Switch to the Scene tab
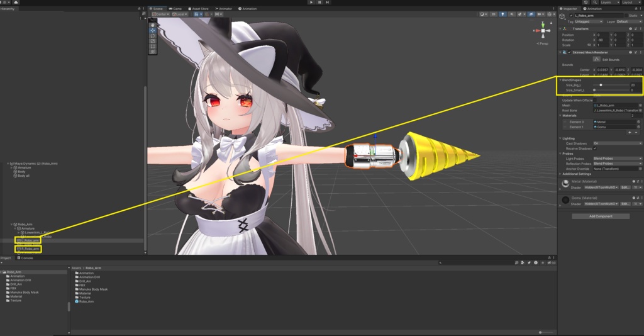The height and width of the screenshot is (336, 644). [156, 9]
